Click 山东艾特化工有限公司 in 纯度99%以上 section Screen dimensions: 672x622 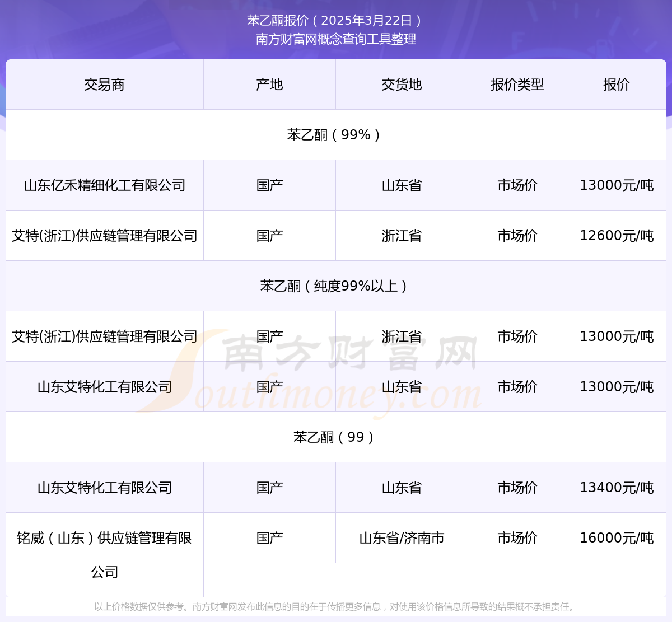104,387
